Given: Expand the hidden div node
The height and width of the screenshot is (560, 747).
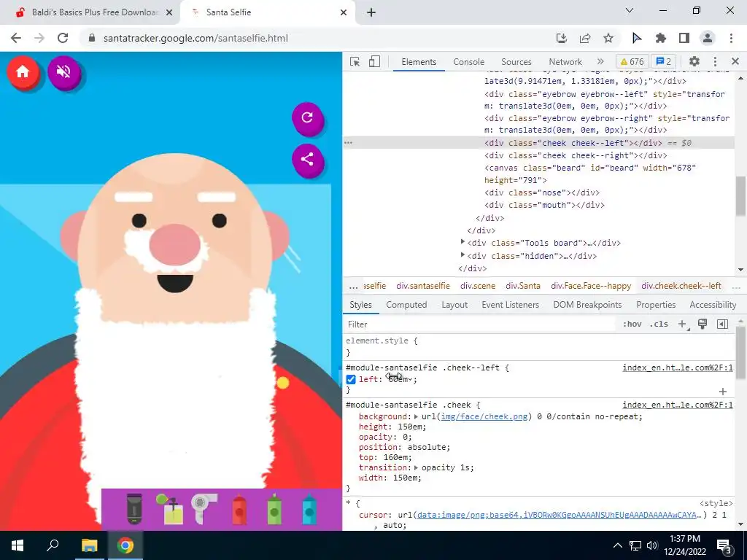Looking at the screenshot, I should tap(462, 255).
